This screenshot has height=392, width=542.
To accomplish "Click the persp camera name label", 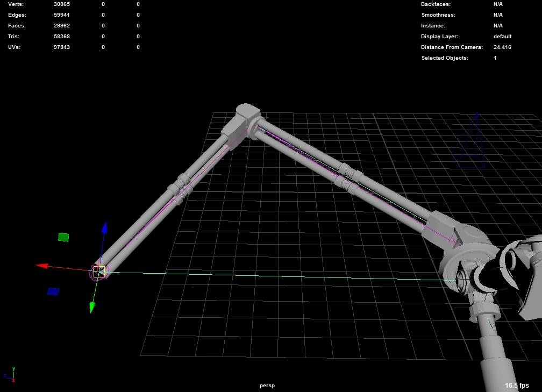I will coord(267,386).
